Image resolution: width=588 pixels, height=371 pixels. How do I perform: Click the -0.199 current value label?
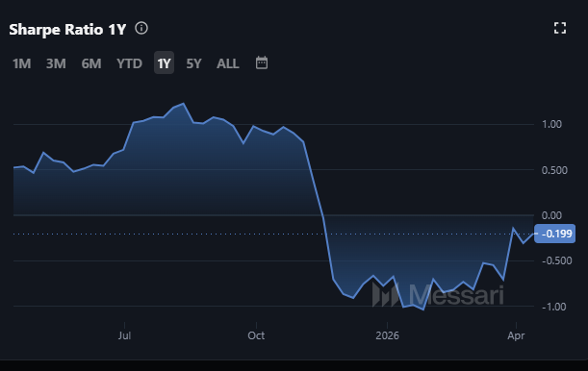click(554, 234)
